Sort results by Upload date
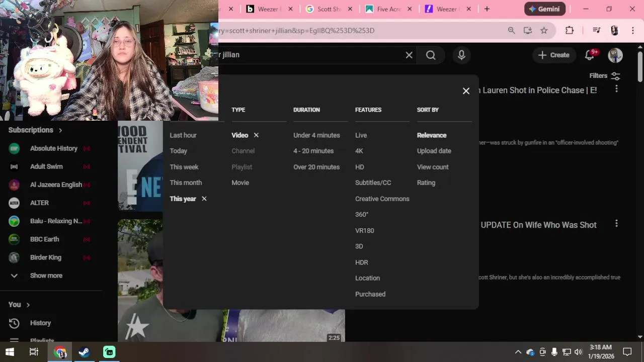This screenshot has width=644, height=362. (x=434, y=151)
